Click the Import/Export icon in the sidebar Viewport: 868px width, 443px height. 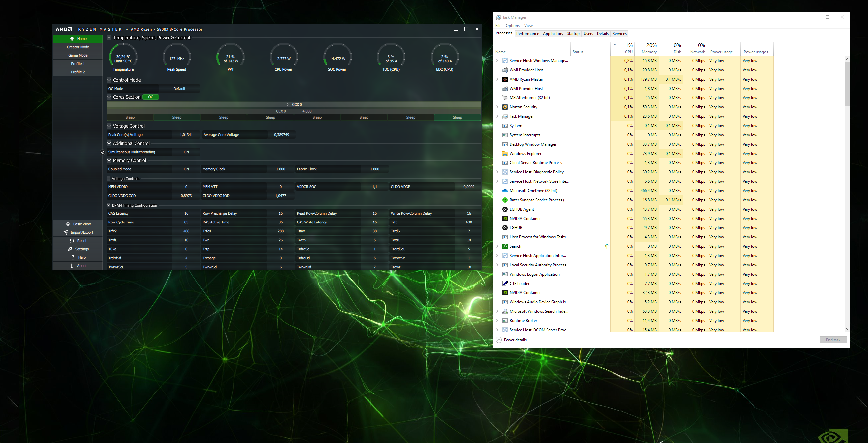pos(65,232)
